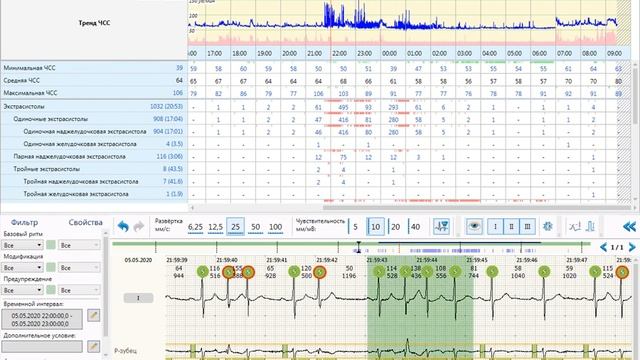
Task: Open the ECG measurement tool icon
Action: 441,227
